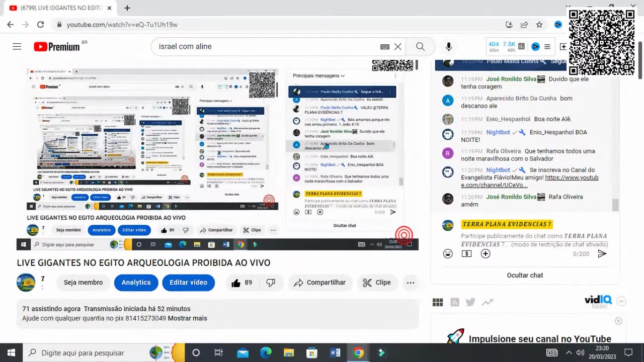644x362 pixels.
Task: Start voice search with the microphone icon
Action: (x=449, y=47)
